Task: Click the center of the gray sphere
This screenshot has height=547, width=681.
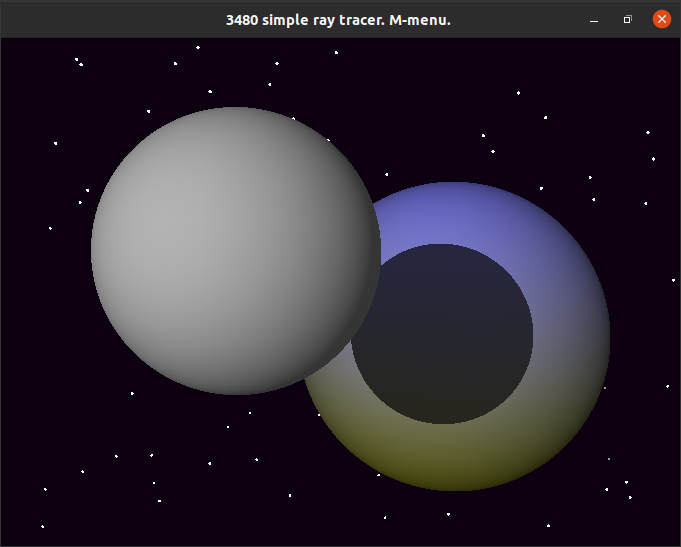Action: tap(236, 251)
